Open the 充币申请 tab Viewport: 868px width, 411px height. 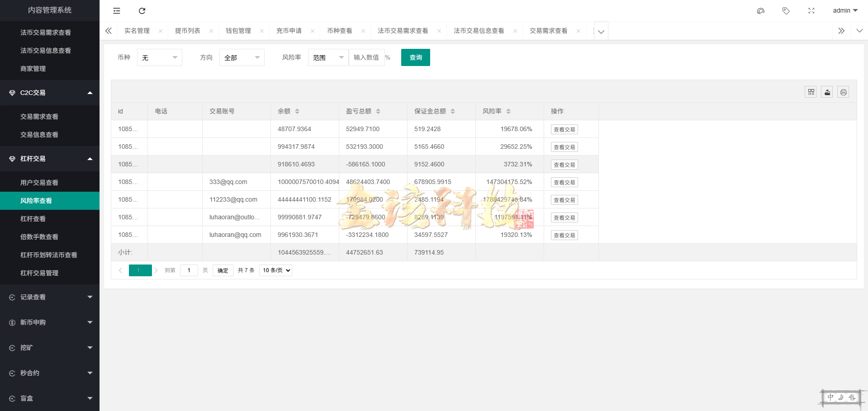(290, 31)
